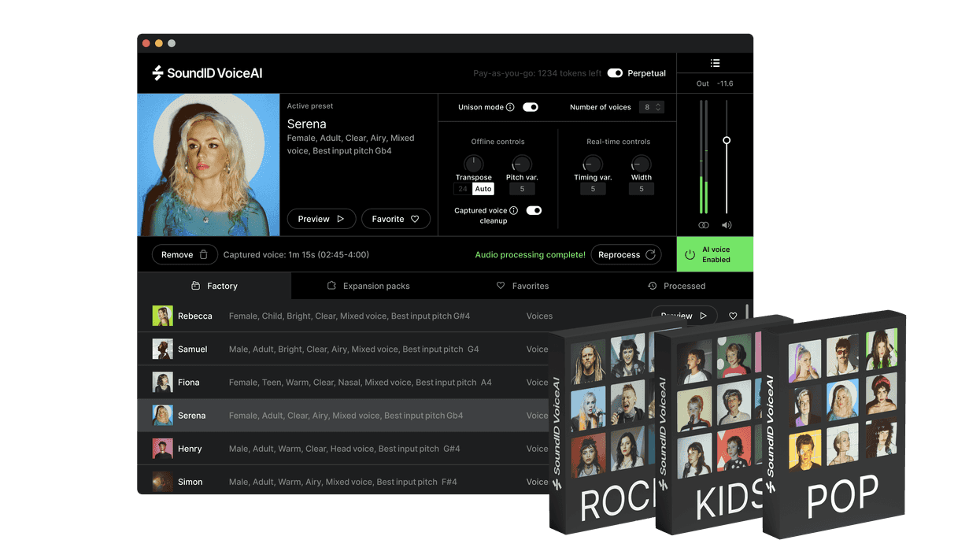Disable Captured voice cleanup
The height and width of the screenshot is (551, 980).
(534, 211)
